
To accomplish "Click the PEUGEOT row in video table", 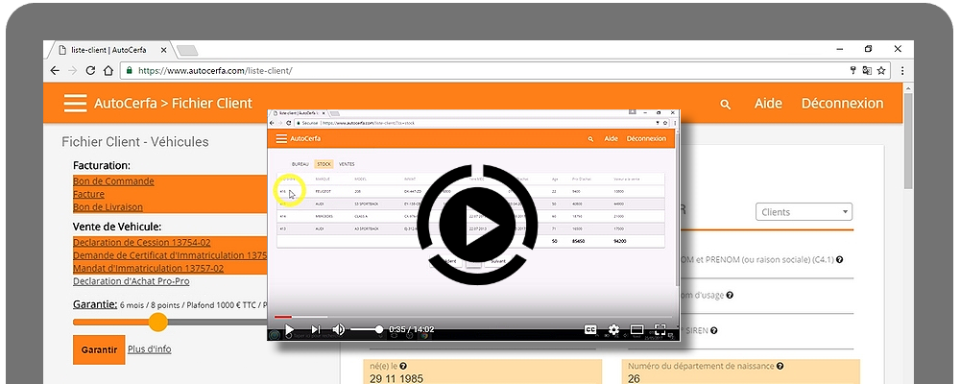I will tap(470, 192).
